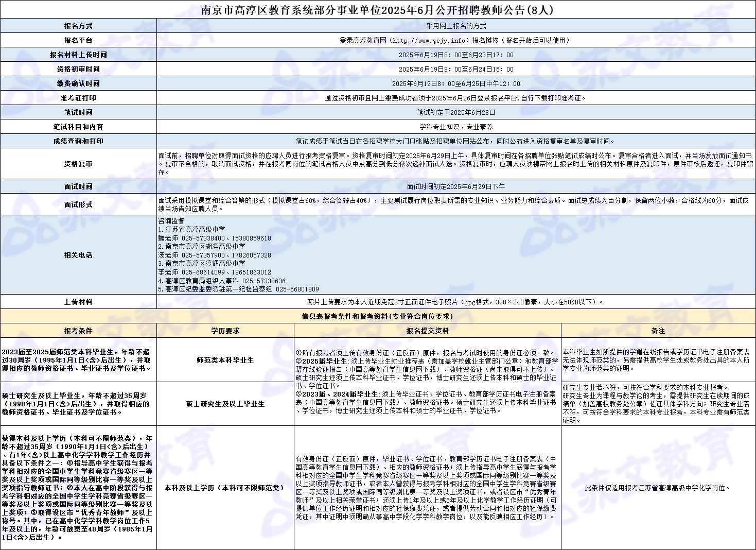
Task: Click the 面试形式 description about 模拟课堂 and 综合答辩
Action: click(x=456, y=204)
